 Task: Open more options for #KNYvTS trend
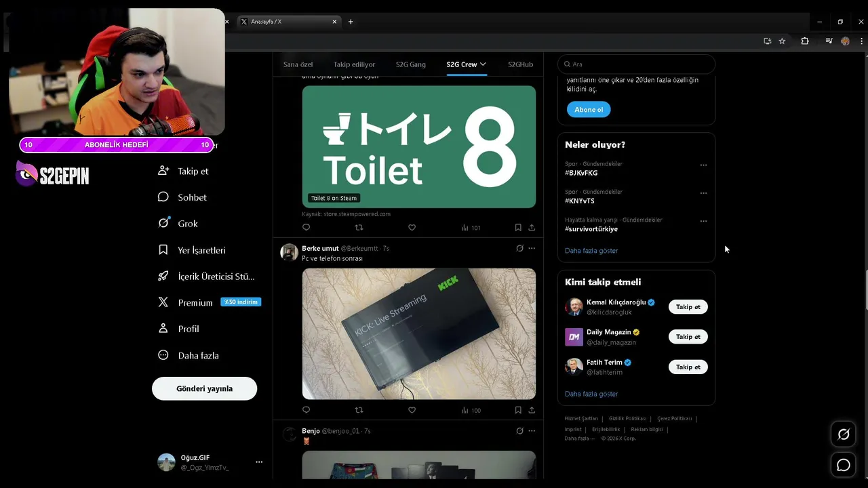click(703, 192)
